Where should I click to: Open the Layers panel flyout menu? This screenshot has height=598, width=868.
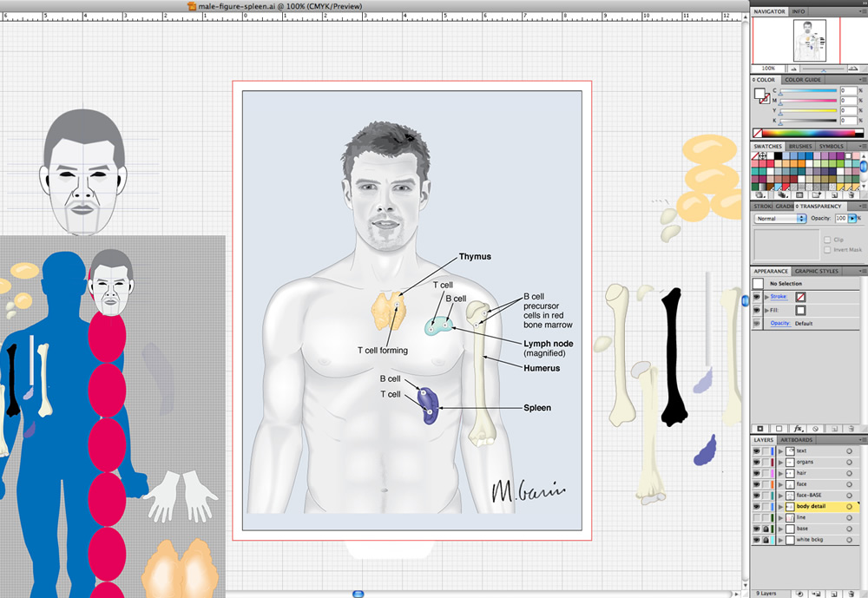863,440
